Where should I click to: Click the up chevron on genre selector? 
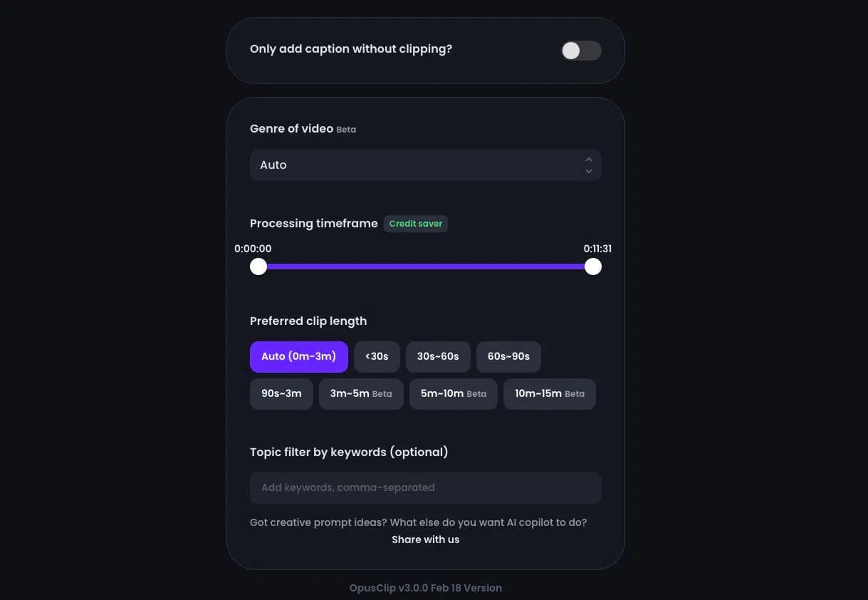(x=588, y=160)
